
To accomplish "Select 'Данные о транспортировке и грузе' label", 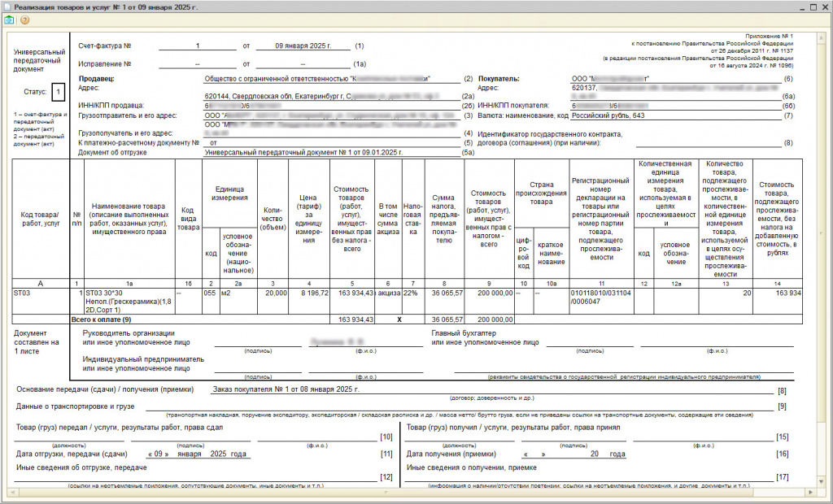I will point(76,406).
